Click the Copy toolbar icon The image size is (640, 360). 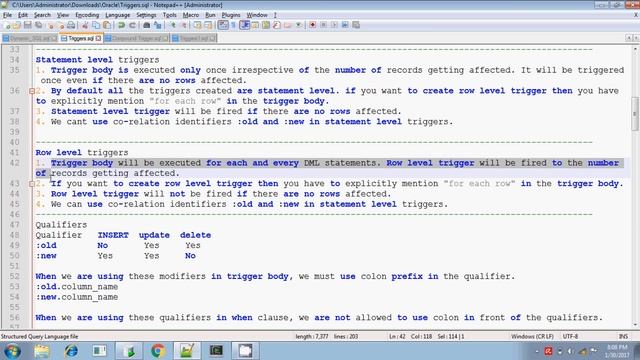click(x=96, y=25)
